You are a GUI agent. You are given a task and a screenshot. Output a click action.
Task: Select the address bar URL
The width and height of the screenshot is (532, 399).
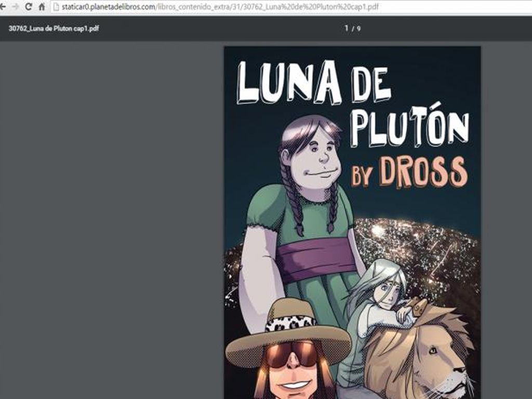[220, 7]
